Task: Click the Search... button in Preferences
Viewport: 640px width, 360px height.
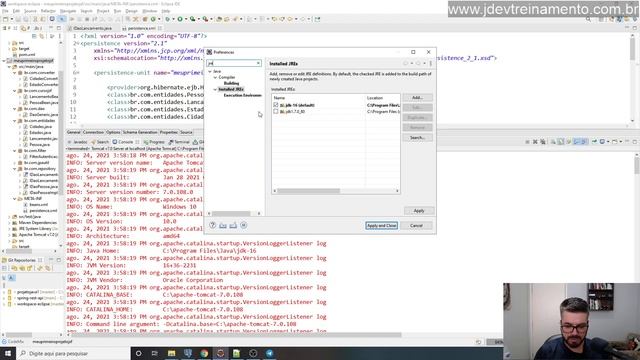Action: (417, 138)
